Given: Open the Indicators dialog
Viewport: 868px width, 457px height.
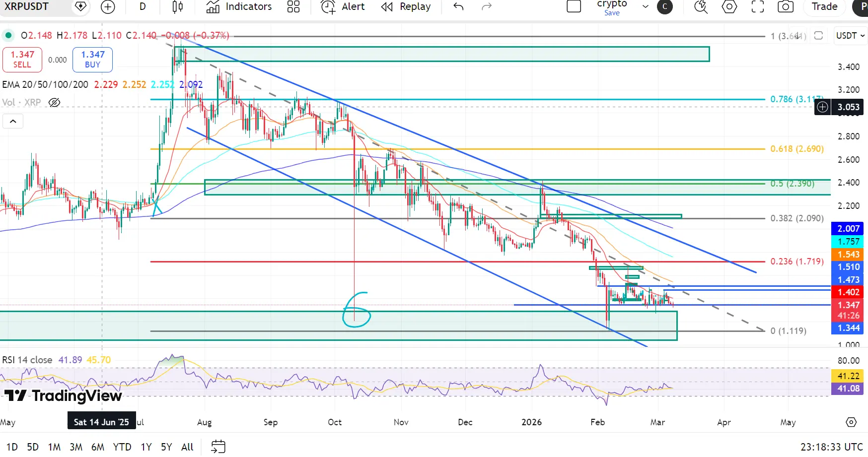Looking at the screenshot, I should [x=239, y=6].
